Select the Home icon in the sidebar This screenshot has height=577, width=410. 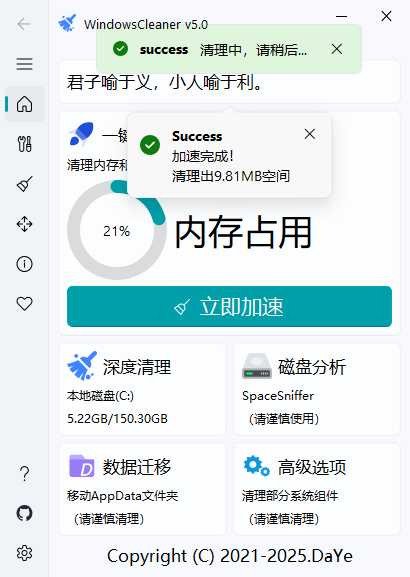tap(24, 104)
